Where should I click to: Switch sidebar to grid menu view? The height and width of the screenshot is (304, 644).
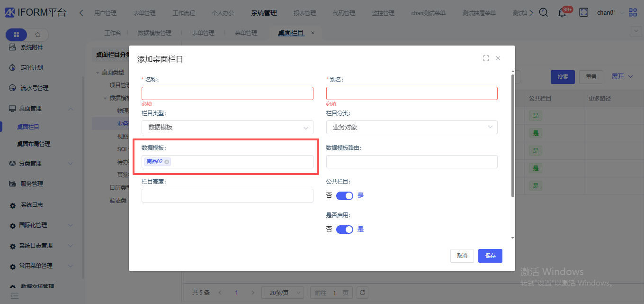[17, 35]
